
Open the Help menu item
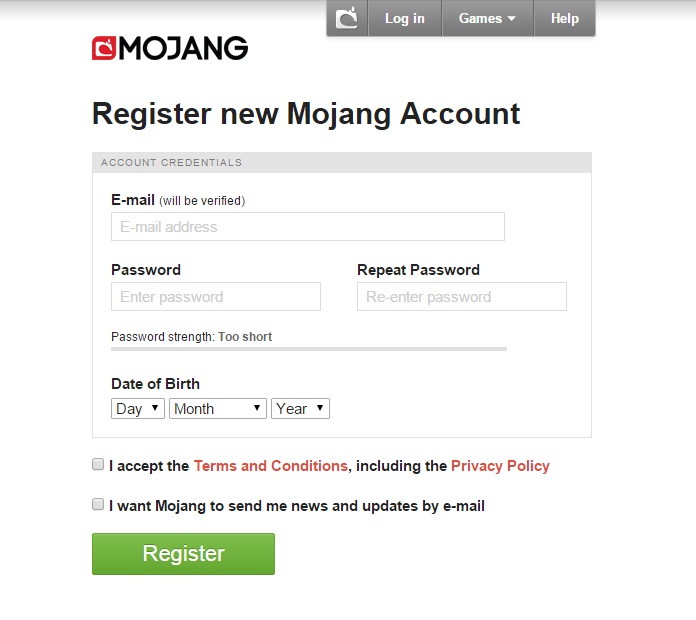point(565,18)
